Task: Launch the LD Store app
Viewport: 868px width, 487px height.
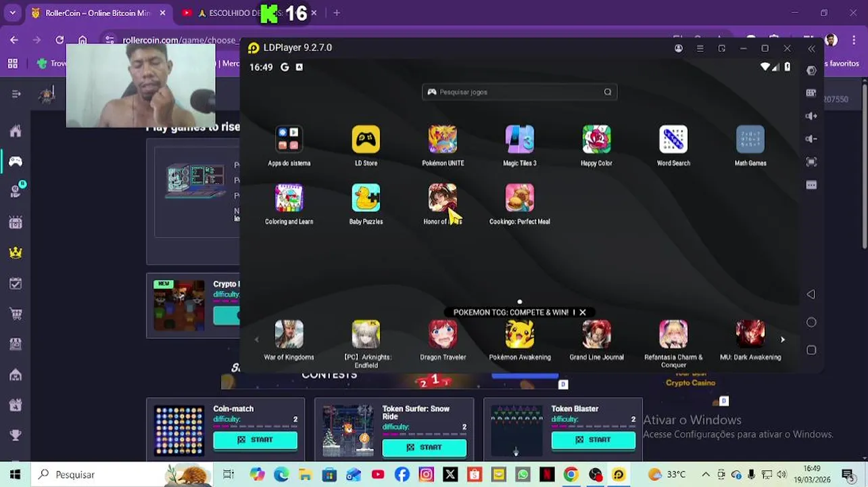Action: [x=366, y=139]
